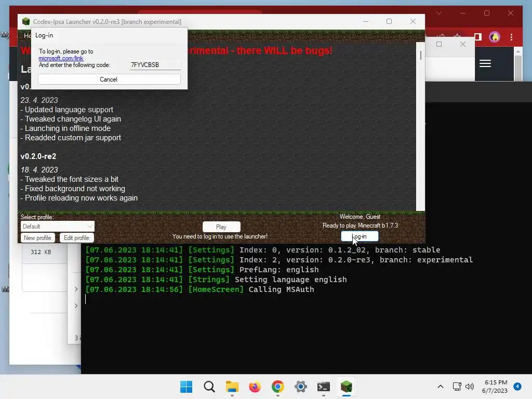
Task: Open the Windows Start menu
Action: coord(186,387)
